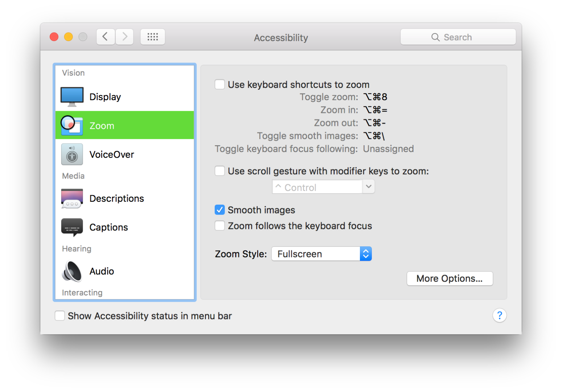Screen dimensions: 562x392
Task: Select the Descriptions media icon
Action: [x=72, y=198]
